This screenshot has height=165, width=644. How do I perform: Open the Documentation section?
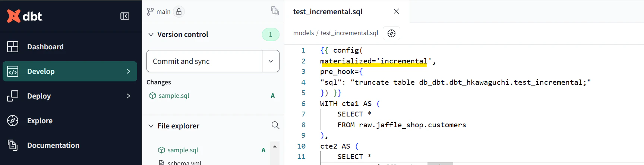click(53, 145)
